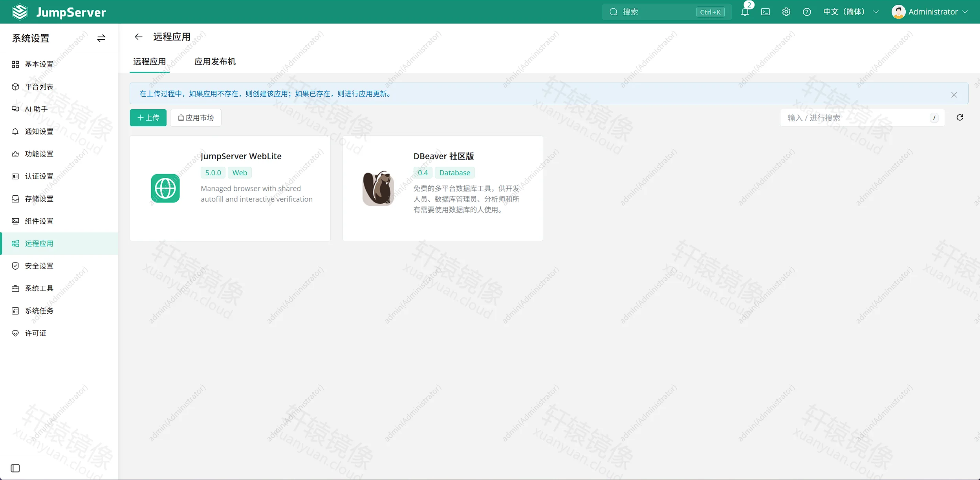Refresh the remote applications list

pyautogui.click(x=960, y=118)
